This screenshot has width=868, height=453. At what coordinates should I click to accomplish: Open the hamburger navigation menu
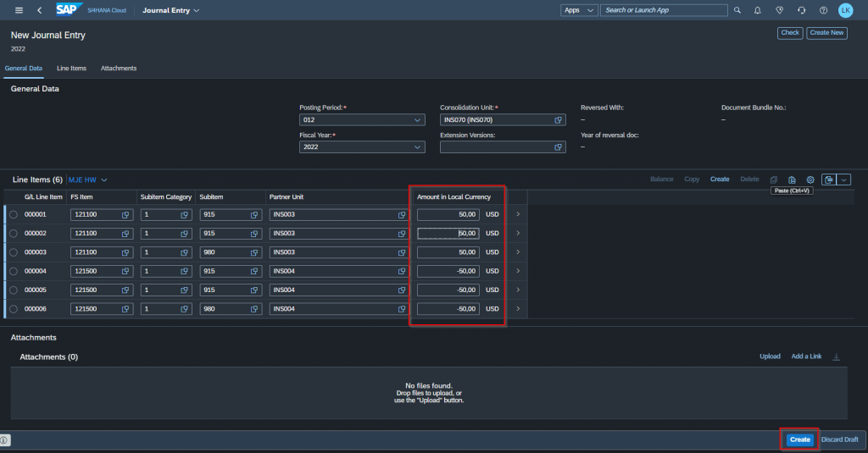(x=19, y=10)
